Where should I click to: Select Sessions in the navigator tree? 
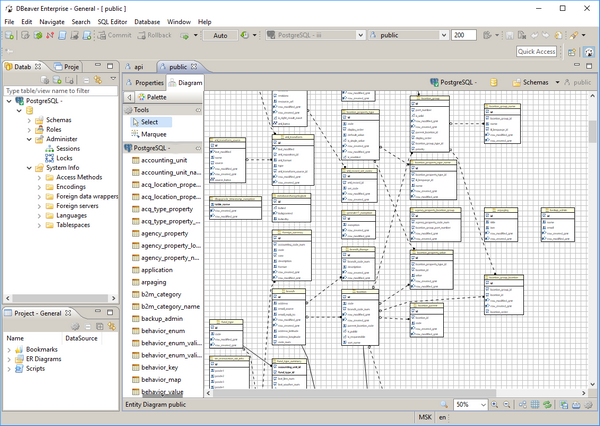pyautogui.click(x=68, y=149)
